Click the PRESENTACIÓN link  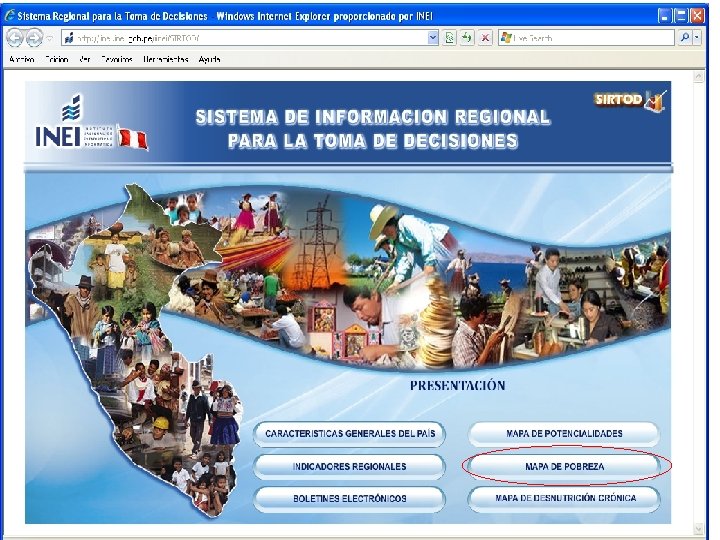click(457, 385)
